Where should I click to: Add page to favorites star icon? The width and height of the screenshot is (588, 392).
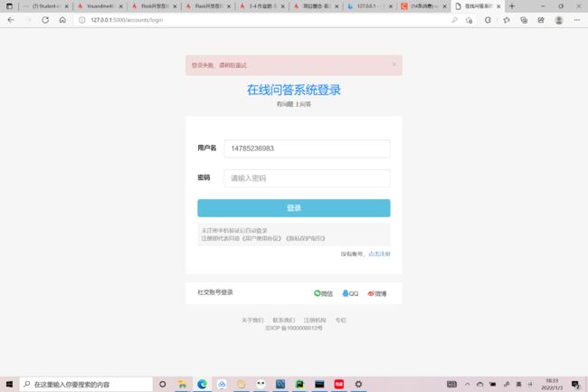[469, 20]
